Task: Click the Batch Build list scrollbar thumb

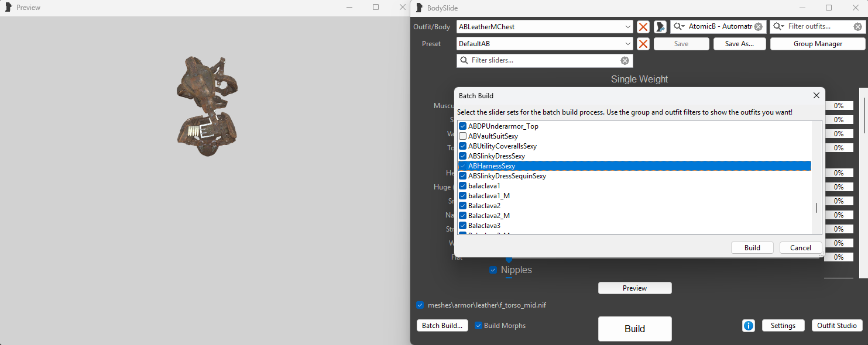Action: [x=816, y=208]
